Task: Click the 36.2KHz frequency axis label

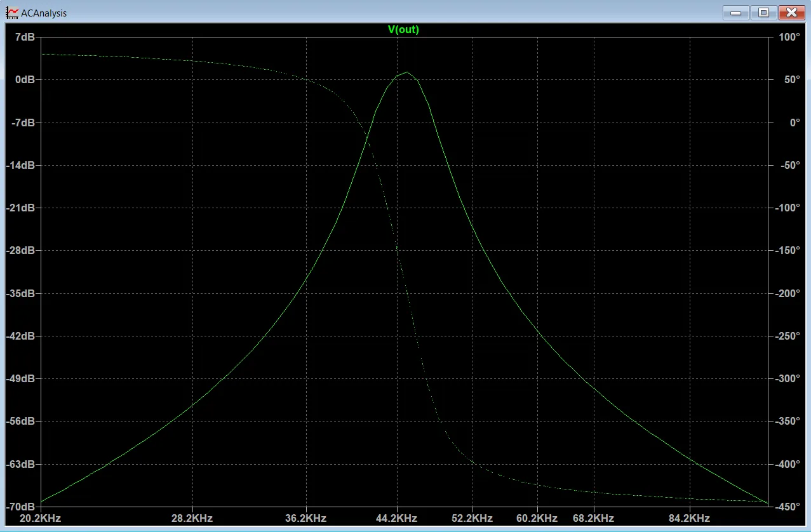Action: tap(306, 518)
